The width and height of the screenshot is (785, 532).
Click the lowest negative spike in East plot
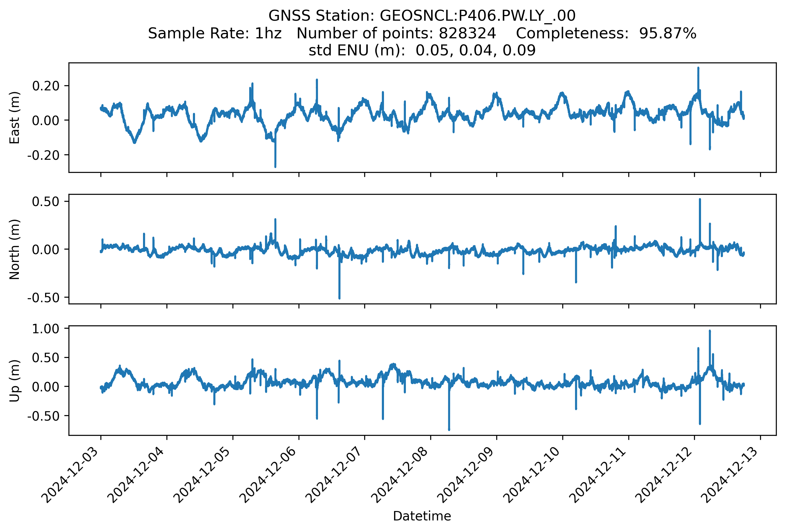pyautogui.click(x=275, y=166)
